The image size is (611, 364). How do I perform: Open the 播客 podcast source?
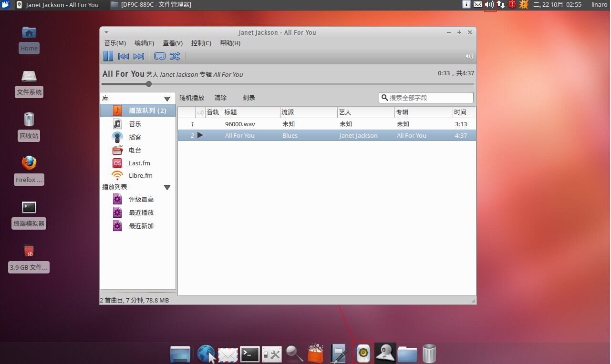135,137
